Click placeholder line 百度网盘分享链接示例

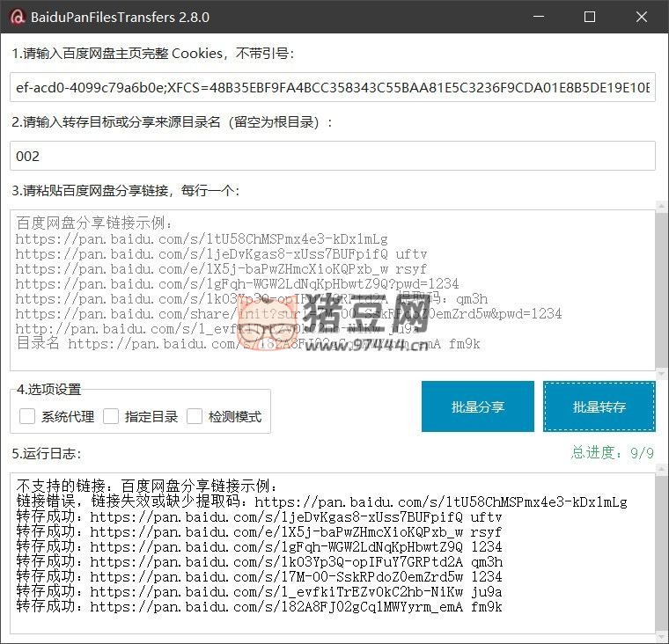94,223
